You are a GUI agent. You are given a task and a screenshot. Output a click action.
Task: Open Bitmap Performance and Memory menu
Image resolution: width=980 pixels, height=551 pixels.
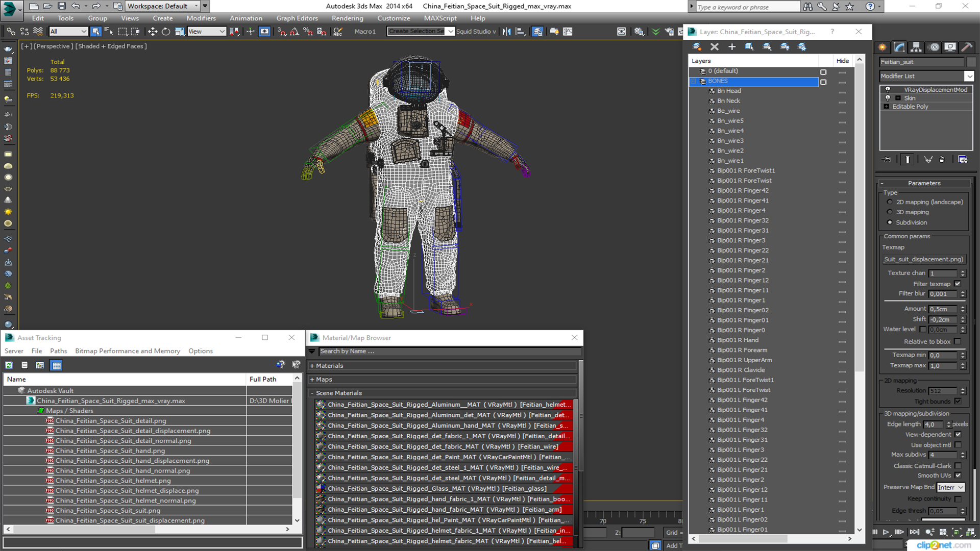[128, 351]
